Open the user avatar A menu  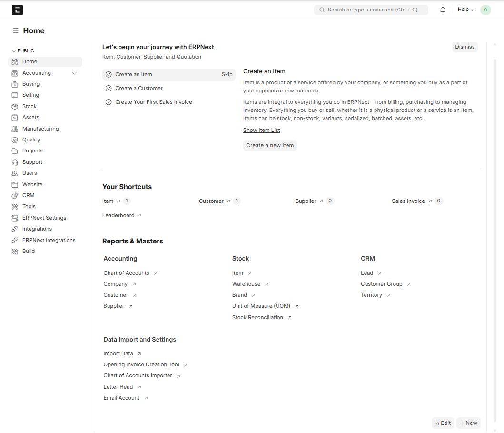tap(485, 10)
